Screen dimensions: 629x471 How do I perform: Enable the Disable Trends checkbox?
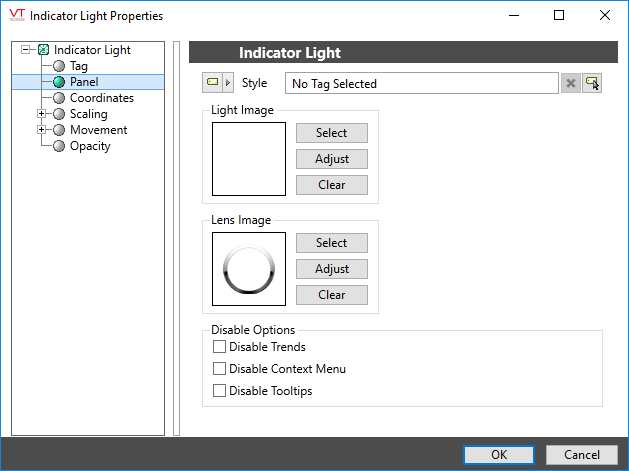click(220, 347)
